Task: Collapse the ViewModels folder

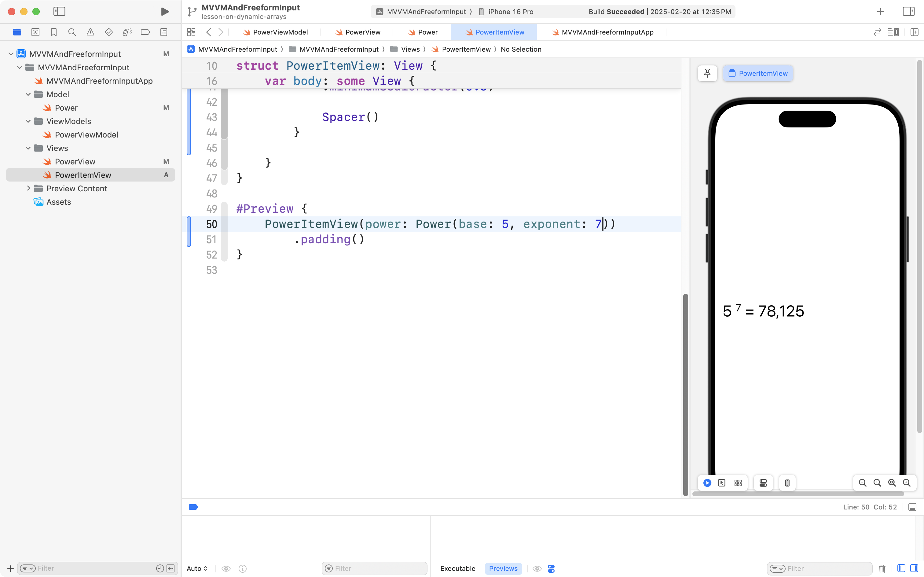Action: pyautogui.click(x=28, y=121)
